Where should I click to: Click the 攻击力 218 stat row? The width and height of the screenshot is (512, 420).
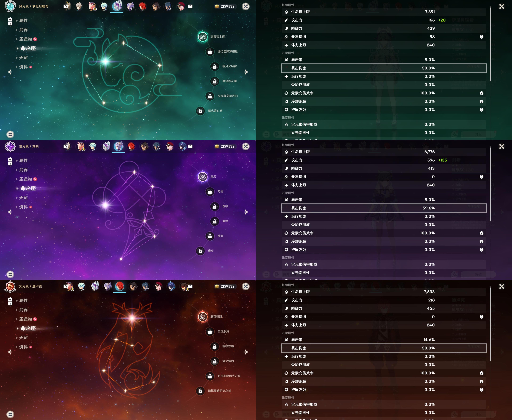click(384, 300)
